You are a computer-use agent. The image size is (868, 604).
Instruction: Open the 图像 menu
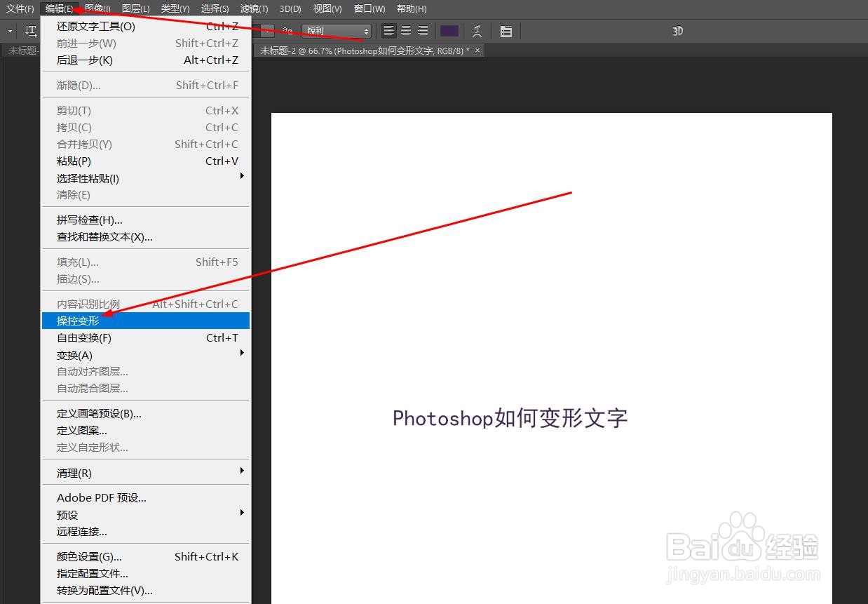pos(97,8)
